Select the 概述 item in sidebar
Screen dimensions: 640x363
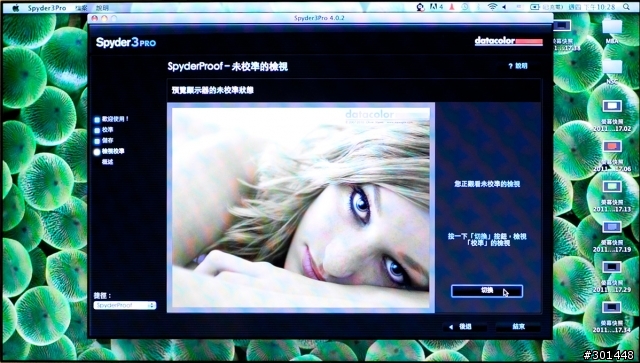(107, 162)
